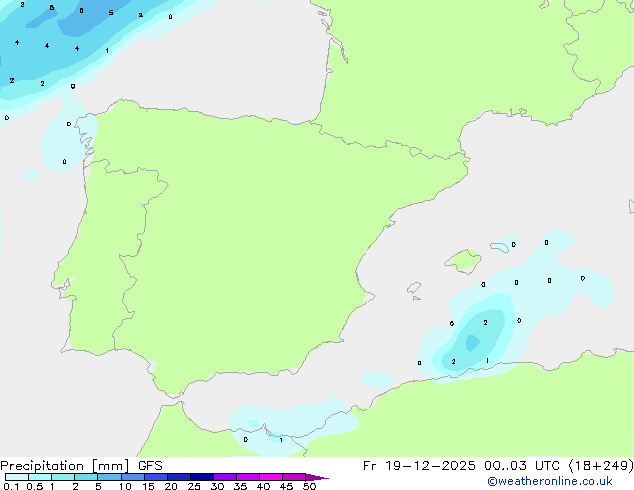634x490 pixels.
Task: Click the 25–30 mm dark navy legend box
Action: pyautogui.click(x=202, y=477)
